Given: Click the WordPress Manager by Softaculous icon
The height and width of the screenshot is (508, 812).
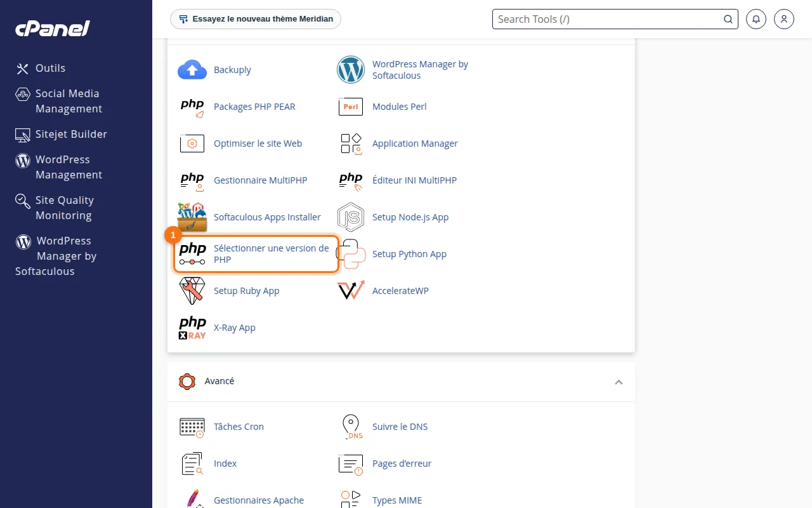Looking at the screenshot, I should [x=351, y=70].
